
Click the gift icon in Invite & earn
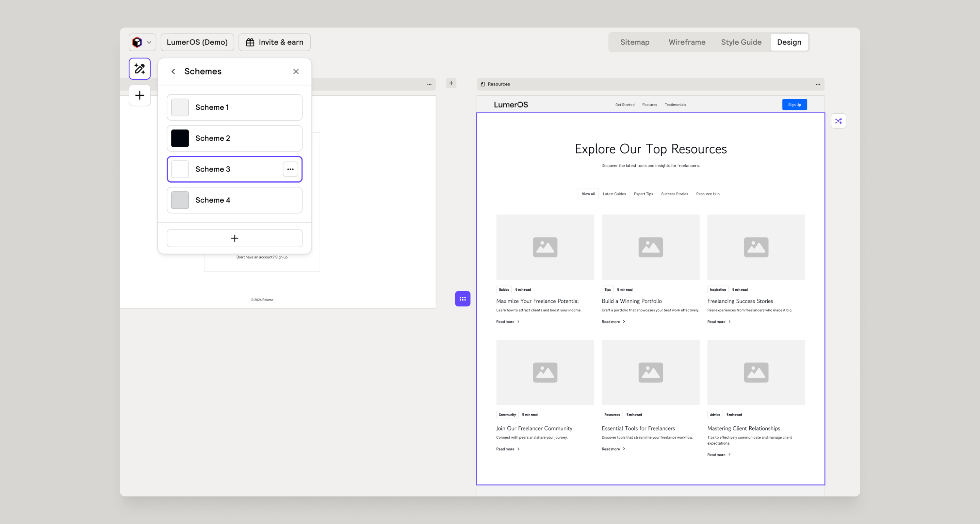tap(250, 42)
